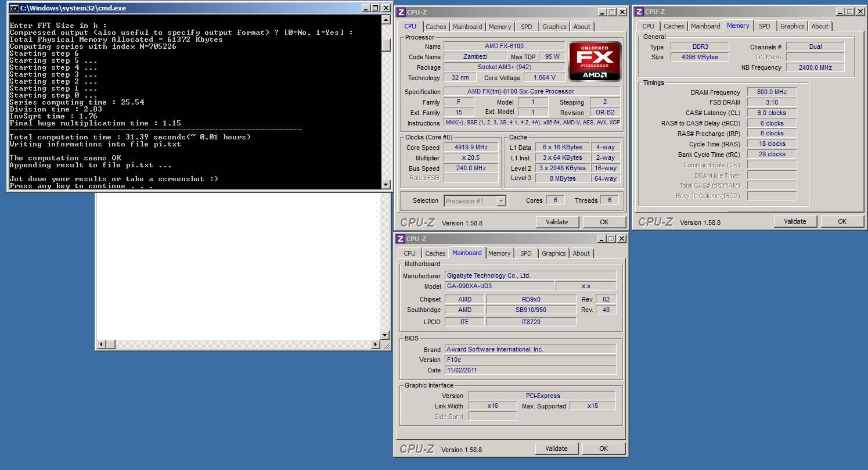Select Mainboard tab in Memory window

coord(705,26)
